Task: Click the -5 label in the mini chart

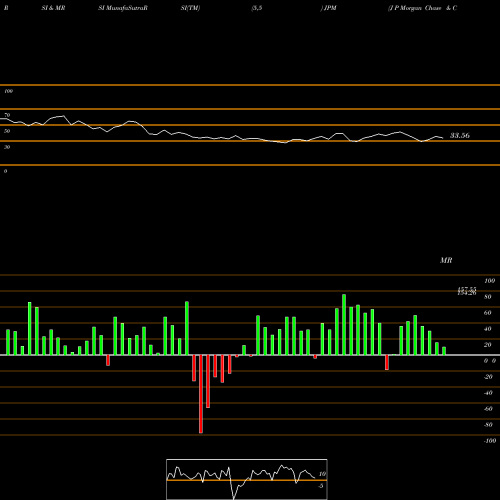Action: coord(321,486)
